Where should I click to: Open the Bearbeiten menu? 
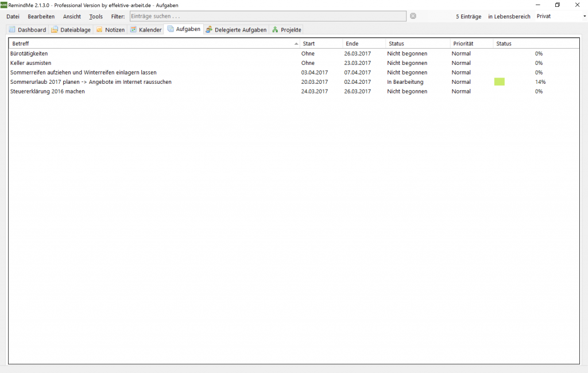click(x=41, y=17)
